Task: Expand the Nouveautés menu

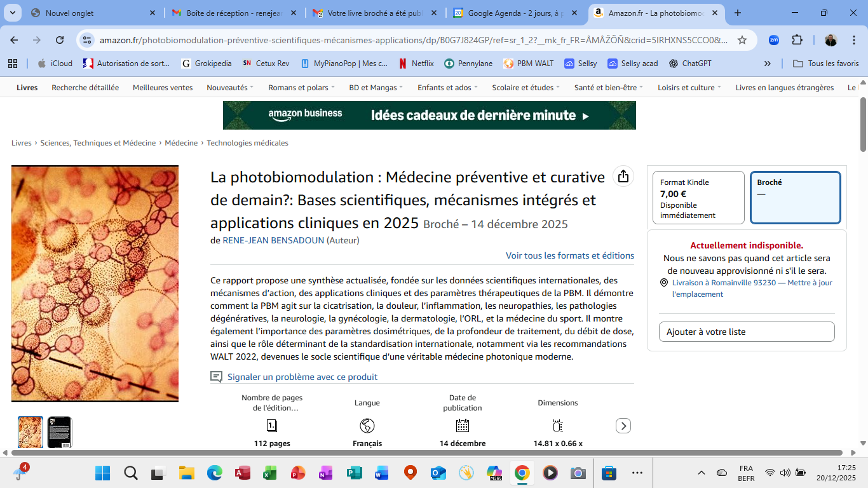Action: [230, 88]
